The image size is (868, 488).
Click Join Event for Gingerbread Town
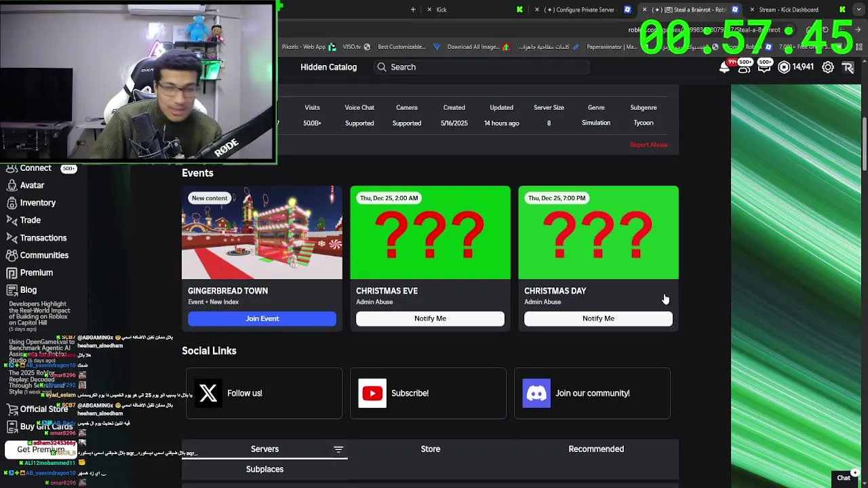(262, 319)
